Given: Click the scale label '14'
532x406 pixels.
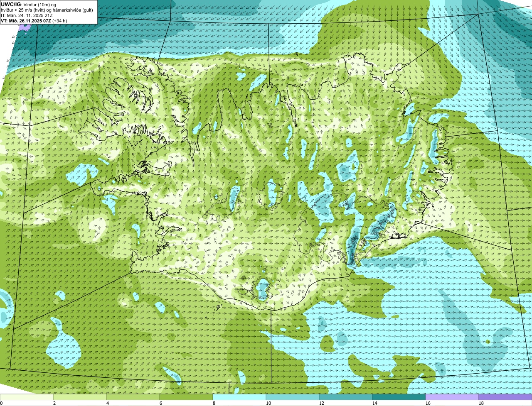Looking at the screenshot, I should (x=375, y=403).
